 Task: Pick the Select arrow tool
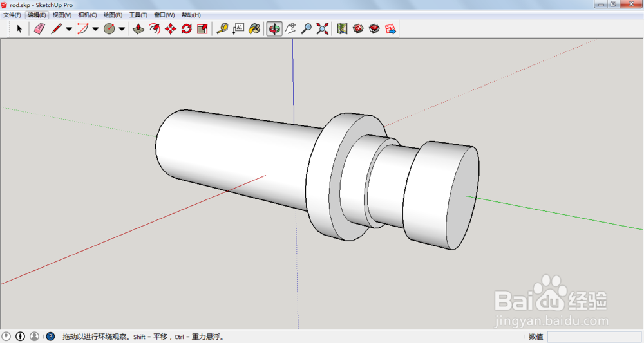click(19, 29)
